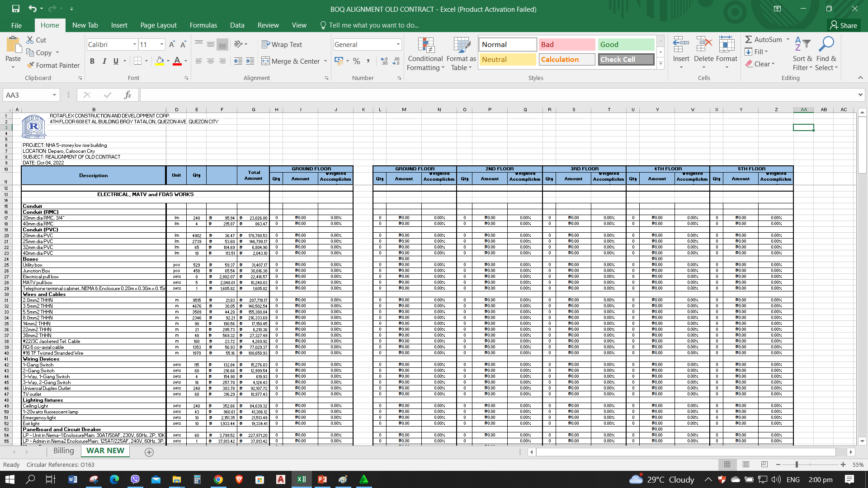Click the Share button
This screenshot has height=488, width=868.
(x=844, y=25)
